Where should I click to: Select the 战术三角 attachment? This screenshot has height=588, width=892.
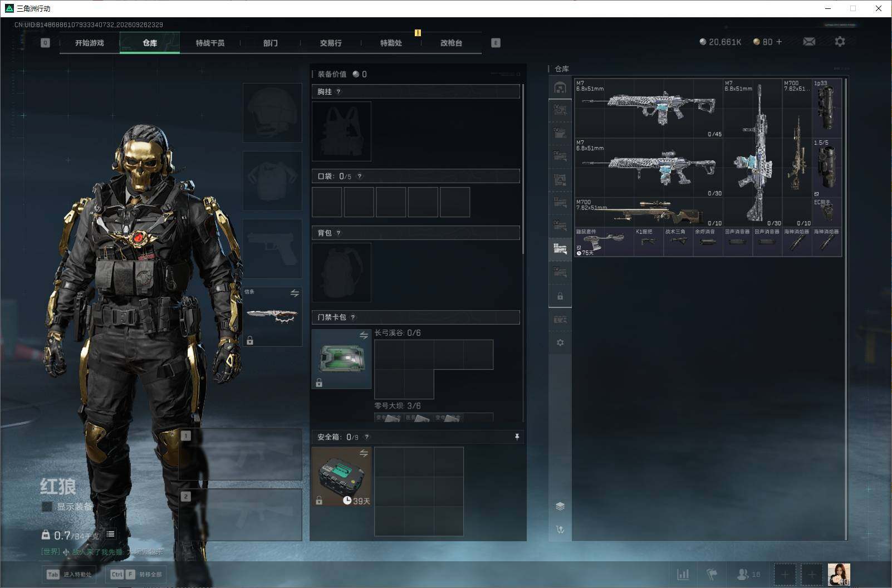[x=678, y=242]
